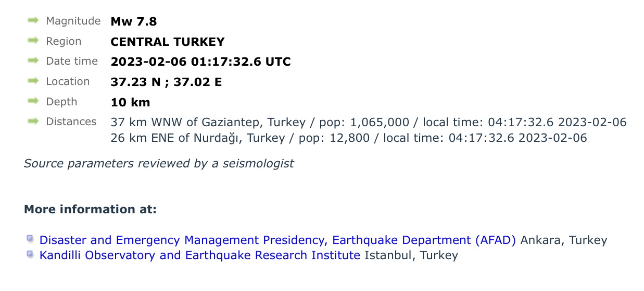Click the CENTRAL TURKEY region text
The image size is (644, 291).
[168, 42]
